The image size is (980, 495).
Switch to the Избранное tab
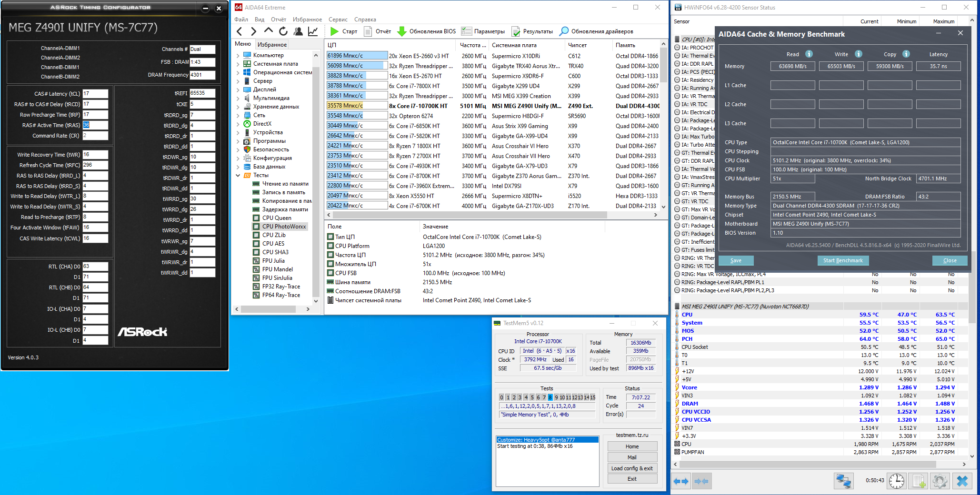272,44
